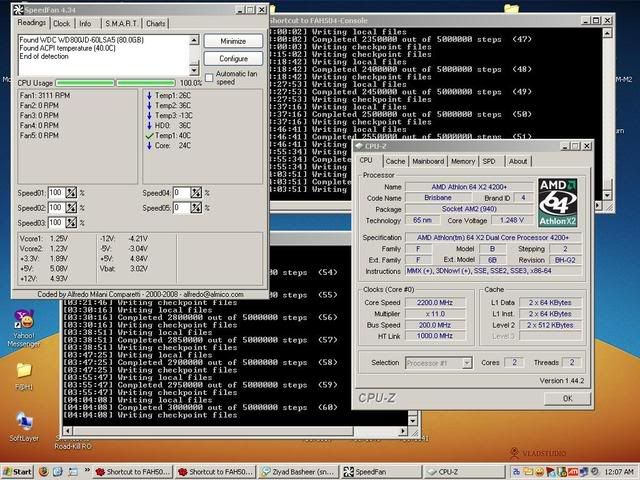The height and width of the screenshot is (480, 640).
Task: Open the Start menu
Action: pos(17,471)
